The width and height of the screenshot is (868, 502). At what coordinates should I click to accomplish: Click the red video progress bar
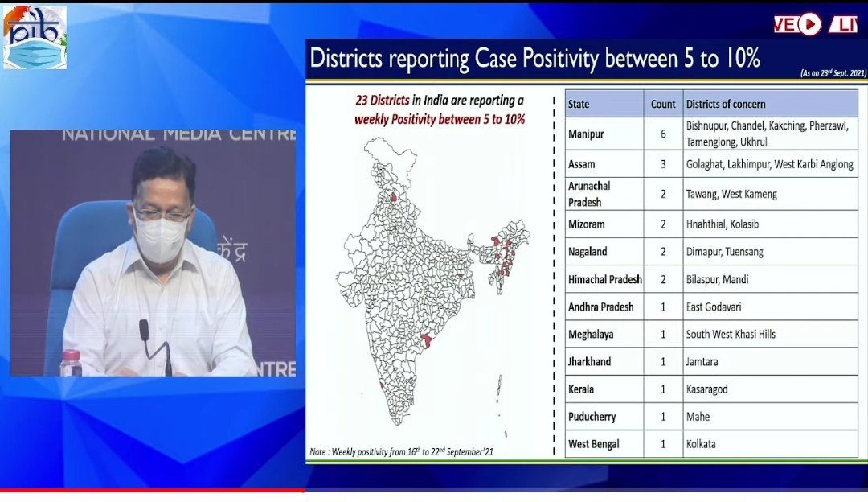tap(153, 489)
